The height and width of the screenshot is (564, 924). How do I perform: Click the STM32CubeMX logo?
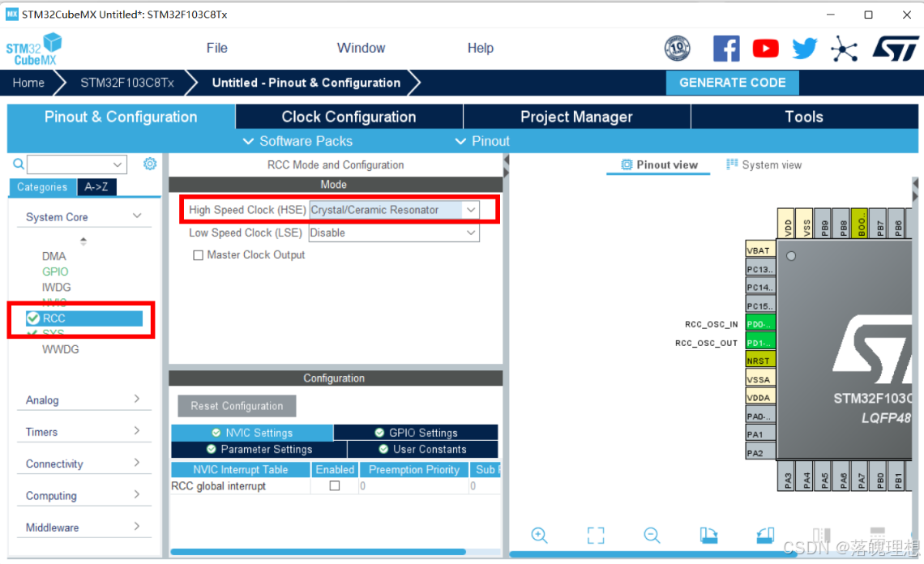(x=33, y=49)
